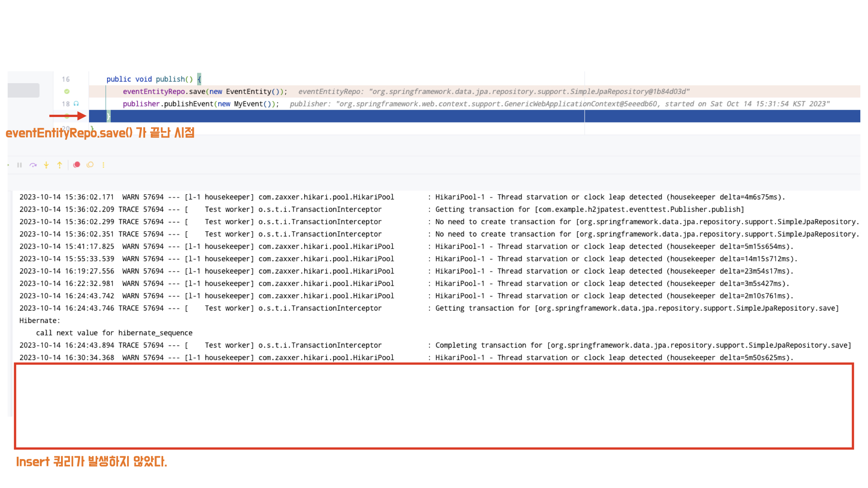868x488 pixels.
Task: Click the gray collapsed block on the far left
Action: pos(24,90)
